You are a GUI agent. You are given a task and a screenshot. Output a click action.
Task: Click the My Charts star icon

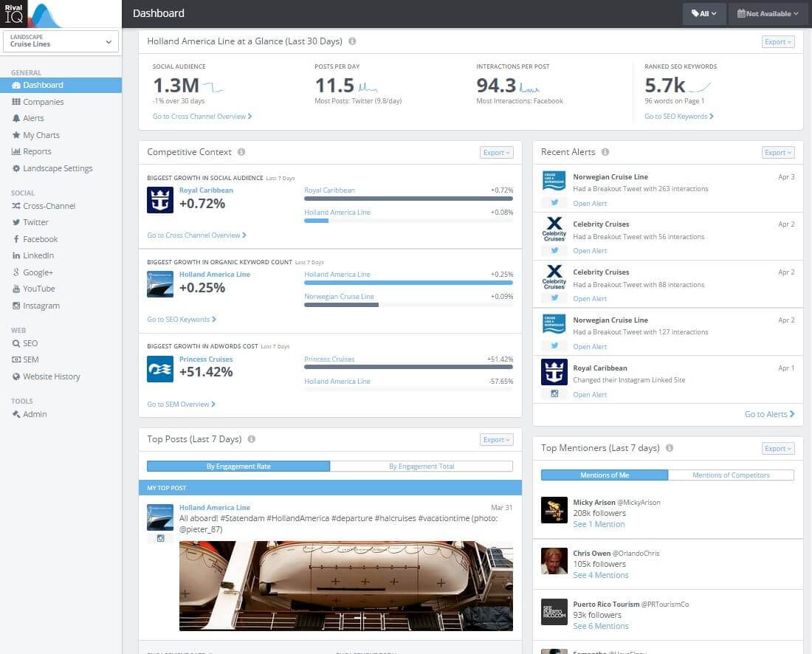tap(16, 135)
